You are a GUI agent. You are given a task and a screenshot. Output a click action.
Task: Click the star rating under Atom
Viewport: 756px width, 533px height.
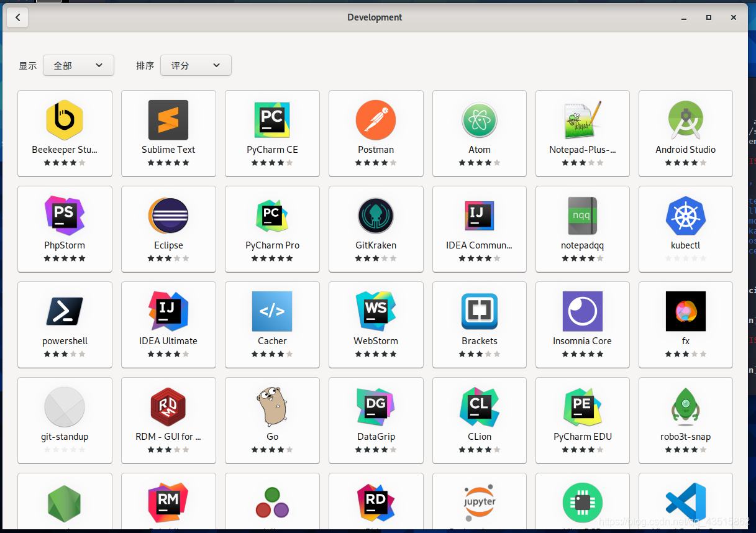[x=480, y=163]
